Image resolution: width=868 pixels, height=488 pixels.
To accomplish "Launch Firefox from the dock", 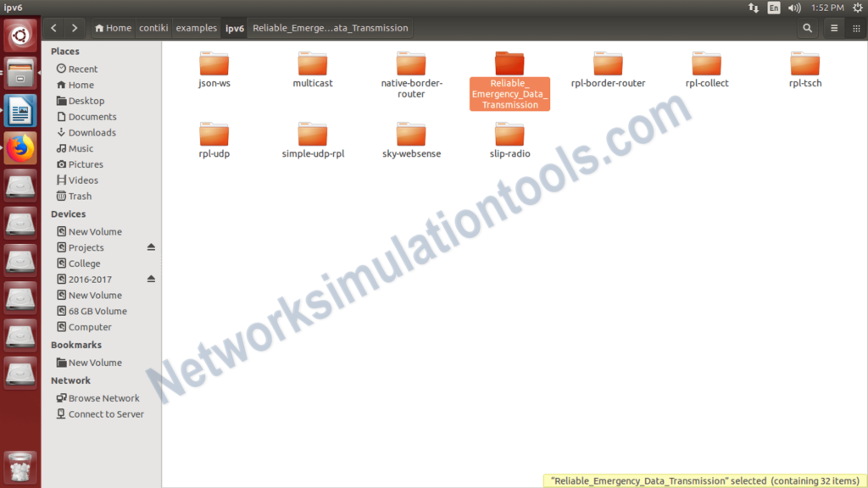I will click(x=19, y=147).
